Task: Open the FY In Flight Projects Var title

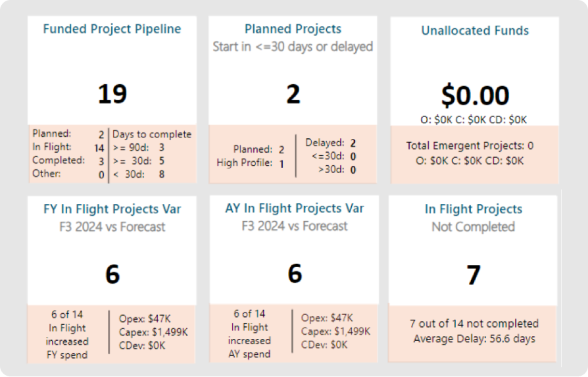Action: pos(112,209)
